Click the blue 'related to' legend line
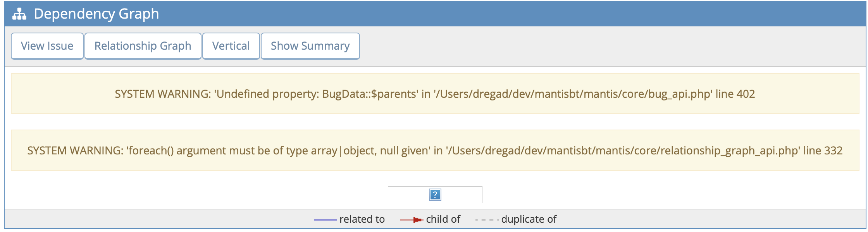Viewport: 868px width, 232px height. (x=325, y=220)
